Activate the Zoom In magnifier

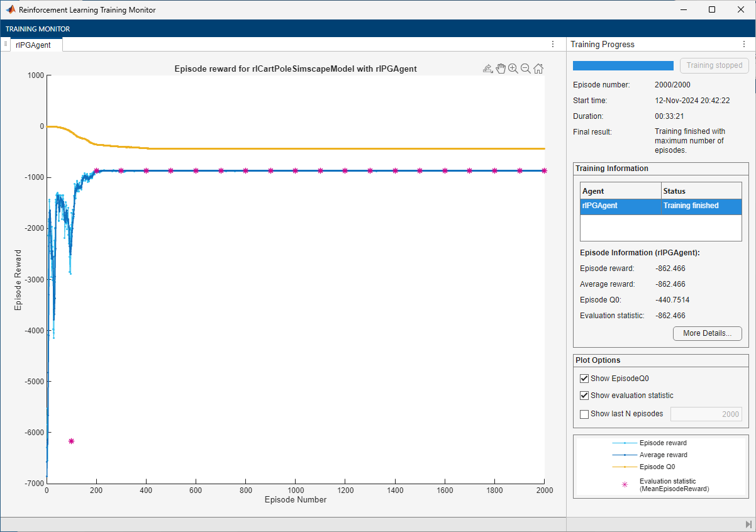513,69
